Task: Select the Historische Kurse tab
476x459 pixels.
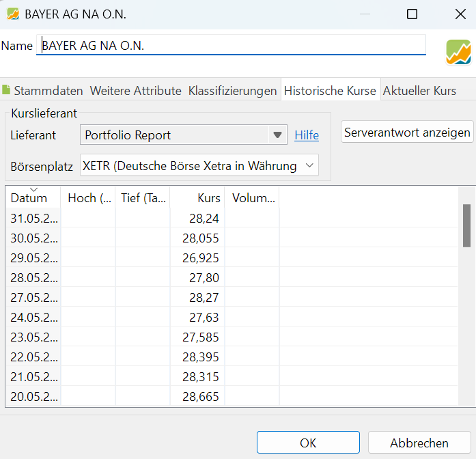Action: pos(330,91)
